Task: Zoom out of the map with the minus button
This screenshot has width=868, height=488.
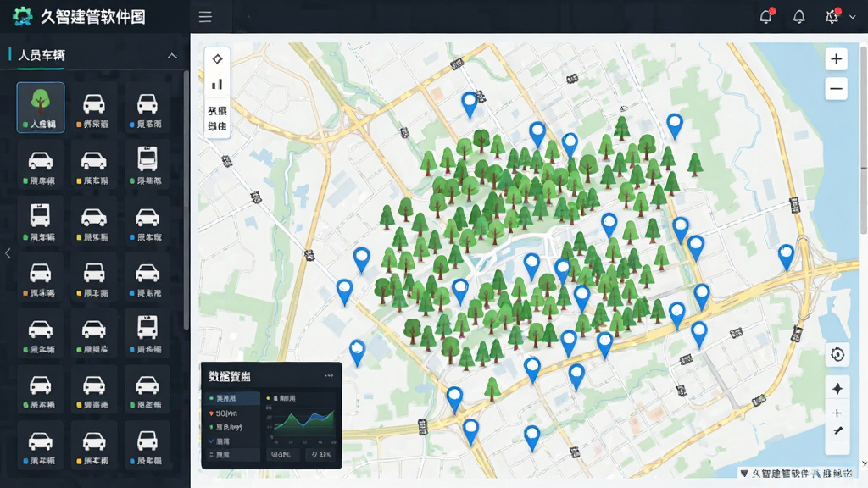Action: pos(836,88)
